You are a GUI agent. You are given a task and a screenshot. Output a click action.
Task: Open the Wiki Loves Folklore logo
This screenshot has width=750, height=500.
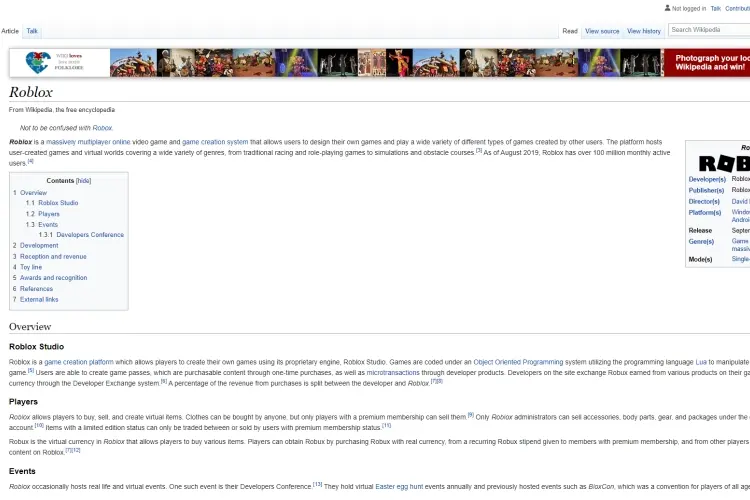click(x=54, y=63)
